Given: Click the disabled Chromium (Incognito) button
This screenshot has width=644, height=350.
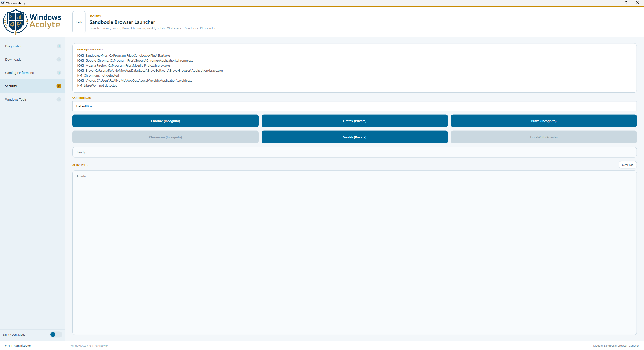Looking at the screenshot, I should (x=166, y=137).
